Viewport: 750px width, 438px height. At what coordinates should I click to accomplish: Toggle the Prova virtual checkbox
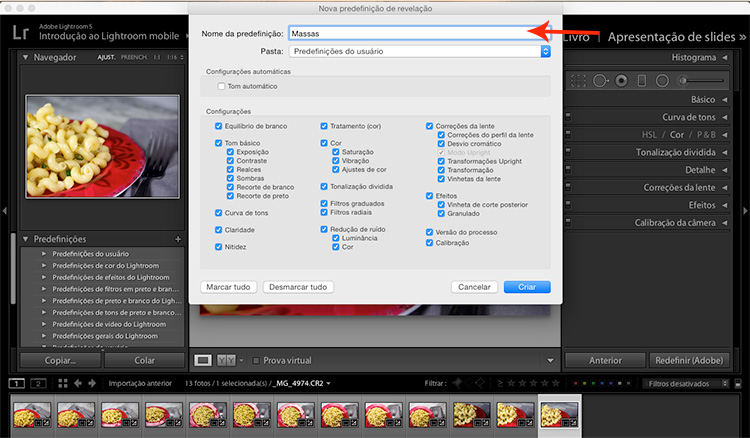[x=256, y=360]
